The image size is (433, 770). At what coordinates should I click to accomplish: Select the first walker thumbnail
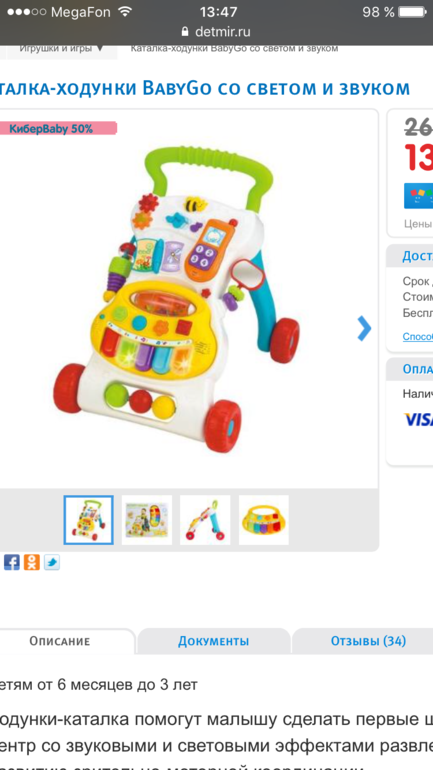(x=88, y=520)
